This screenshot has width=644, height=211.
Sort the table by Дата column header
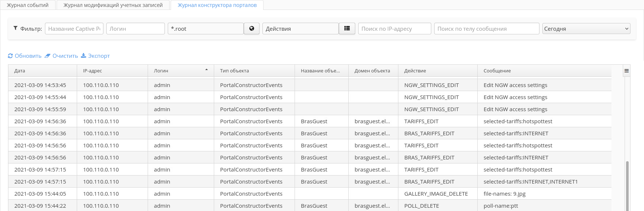[x=20, y=71]
